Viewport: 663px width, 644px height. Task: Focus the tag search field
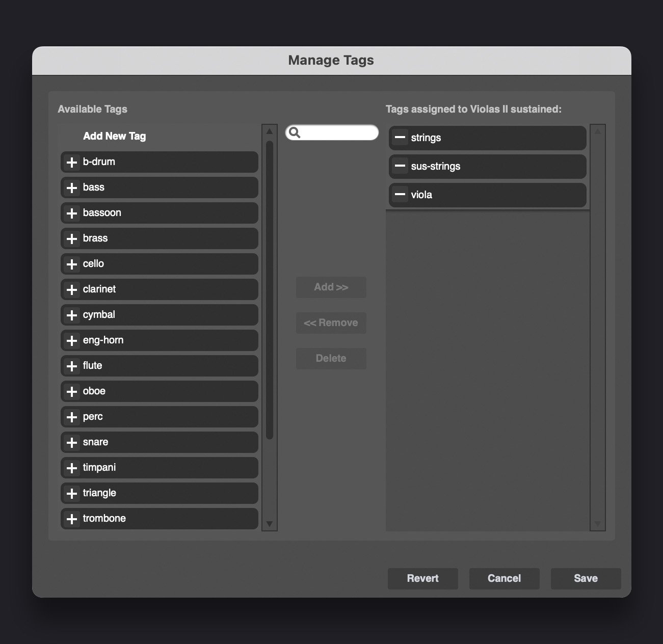click(332, 133)
